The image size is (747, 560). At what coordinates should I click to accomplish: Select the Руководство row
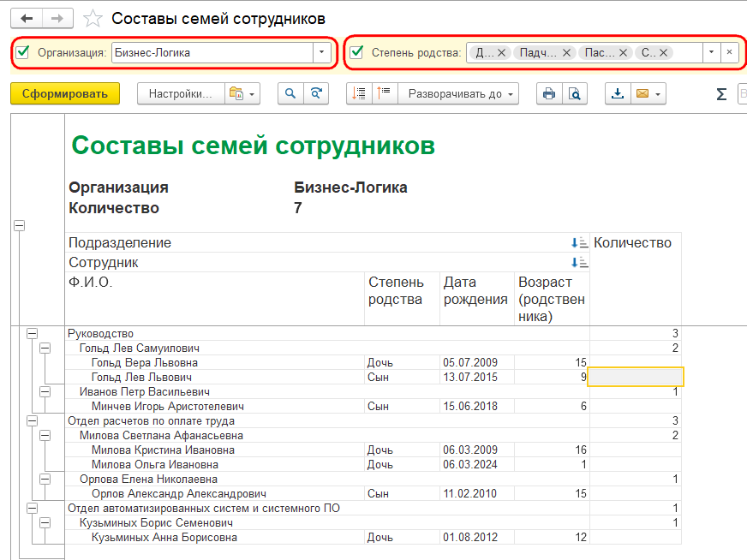(373, 333)
